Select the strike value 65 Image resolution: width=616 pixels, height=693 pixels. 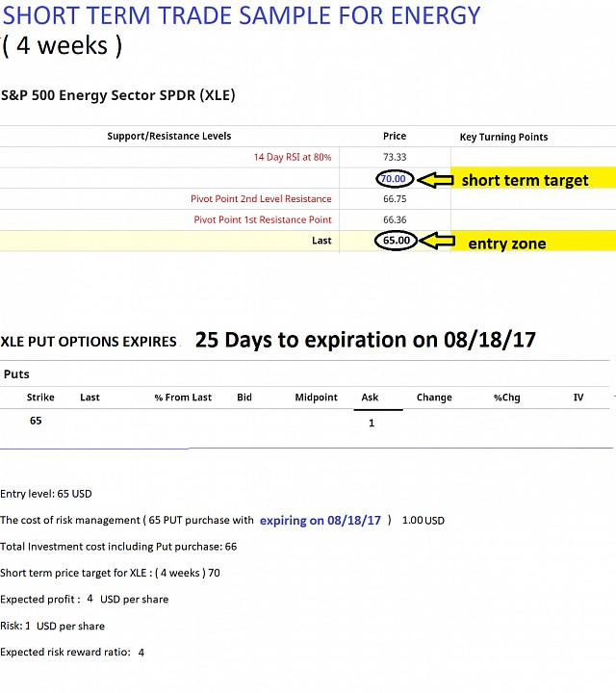(36, 421)
